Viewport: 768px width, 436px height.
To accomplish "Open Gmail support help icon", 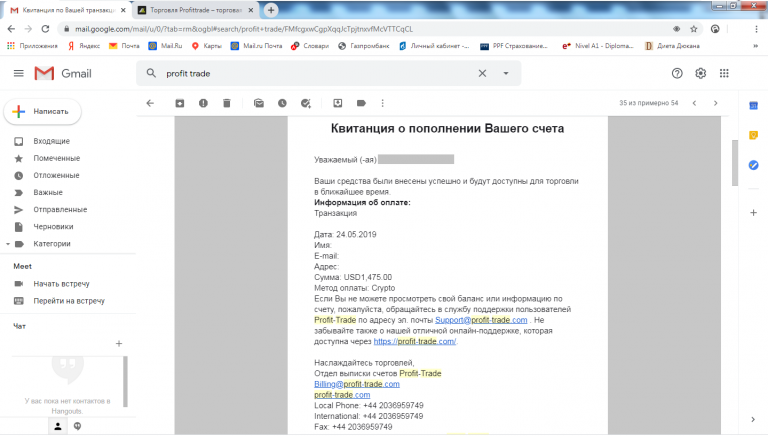I will [x=677, y=73].
